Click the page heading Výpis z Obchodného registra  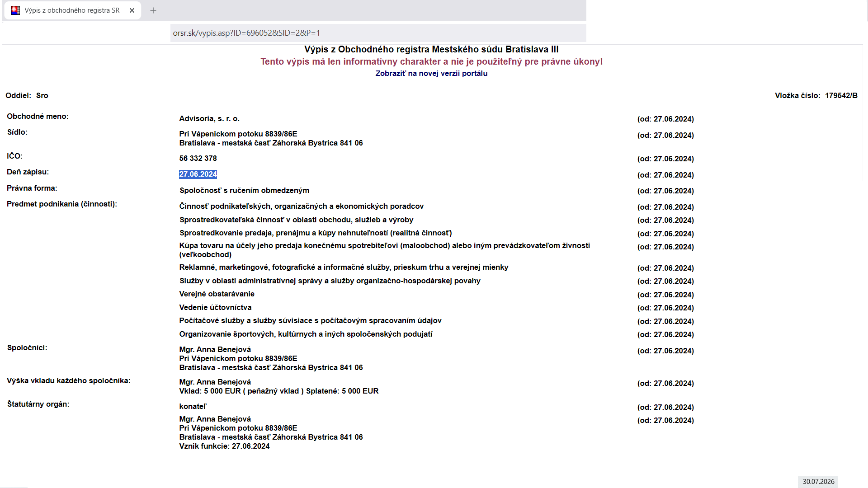coord(431,49)
